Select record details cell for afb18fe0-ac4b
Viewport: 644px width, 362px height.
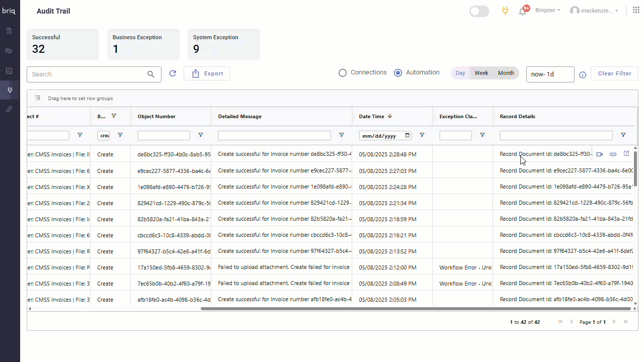[562, 300]
